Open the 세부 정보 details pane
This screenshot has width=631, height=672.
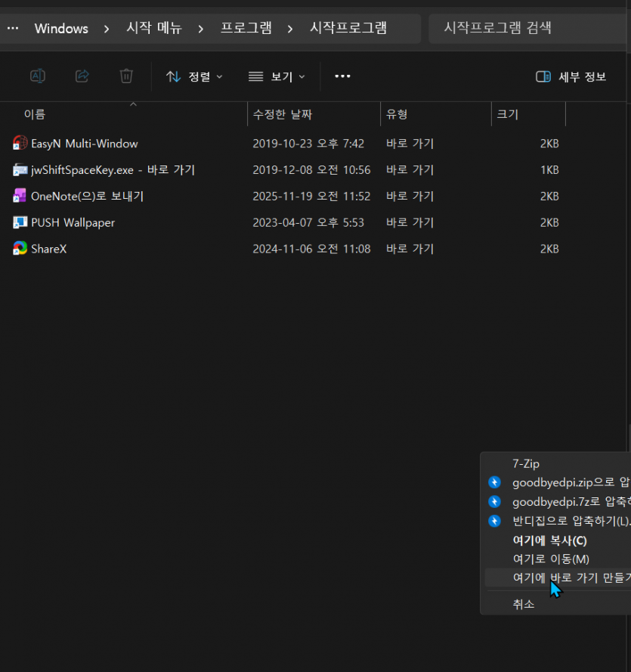coord(571,76)
